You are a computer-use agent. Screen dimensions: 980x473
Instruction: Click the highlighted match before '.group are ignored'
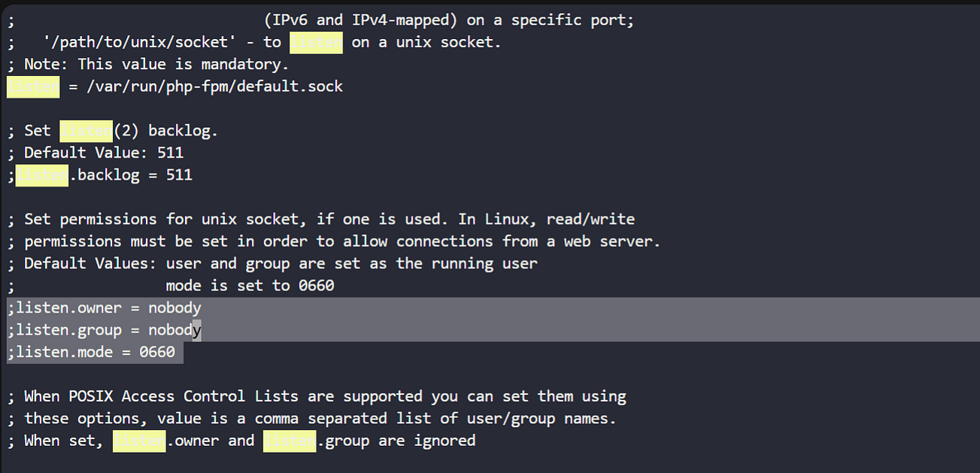point(290,441)
